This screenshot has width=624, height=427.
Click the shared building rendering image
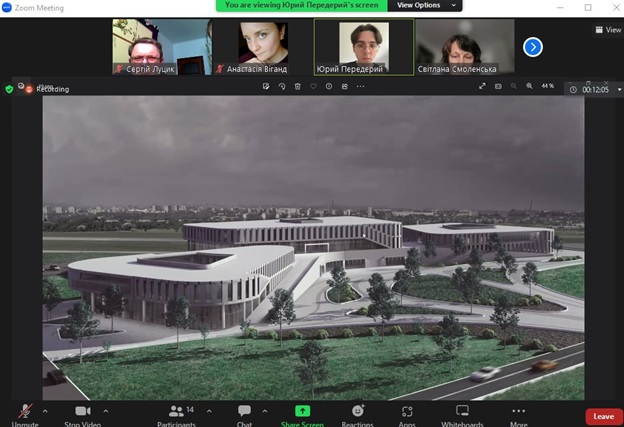click(314, 248)
